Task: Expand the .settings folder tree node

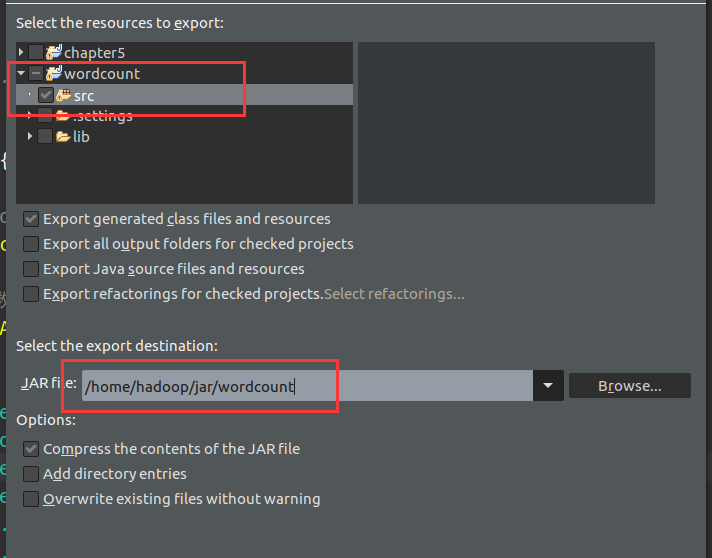Action: [30, 115]
